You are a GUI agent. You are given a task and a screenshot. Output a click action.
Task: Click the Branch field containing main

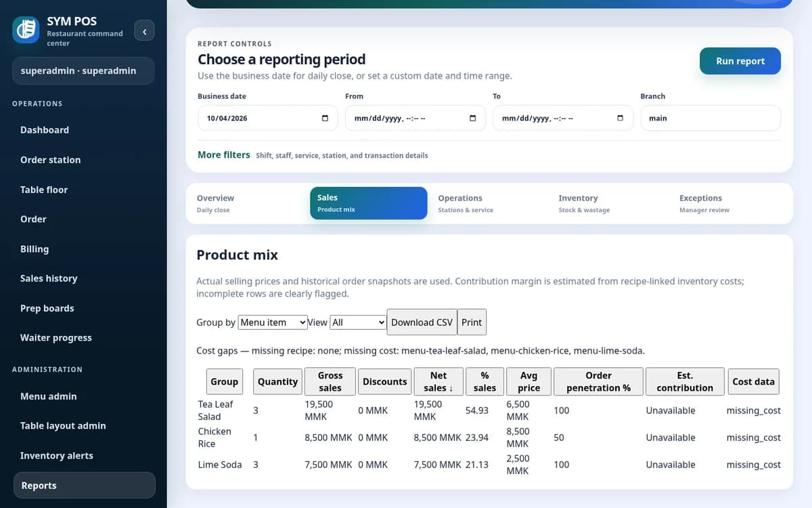click(x=710, y=118)
